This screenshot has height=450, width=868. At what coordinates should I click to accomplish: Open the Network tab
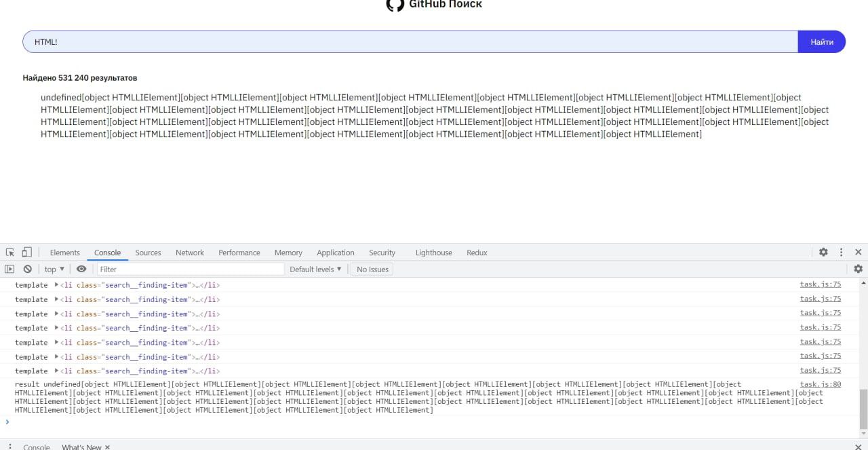coord(190,252)
